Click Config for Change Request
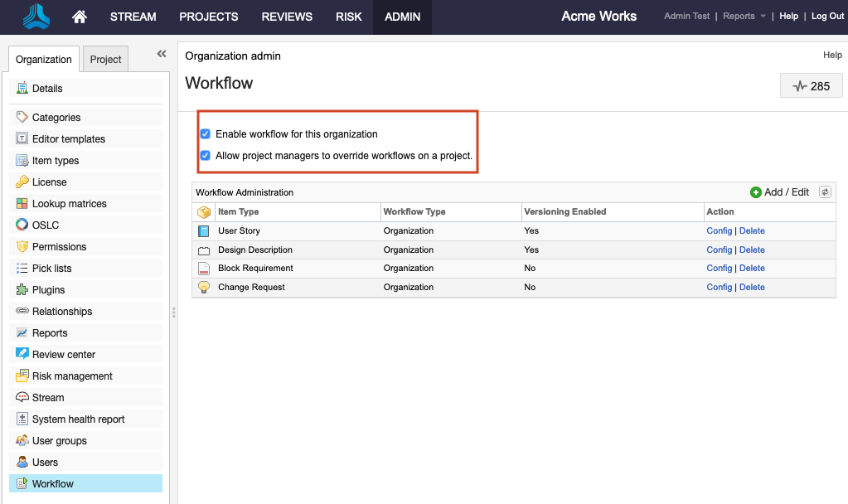Image resolution: width=848 pixels, height=504 pixels. [x=720, y=287]
